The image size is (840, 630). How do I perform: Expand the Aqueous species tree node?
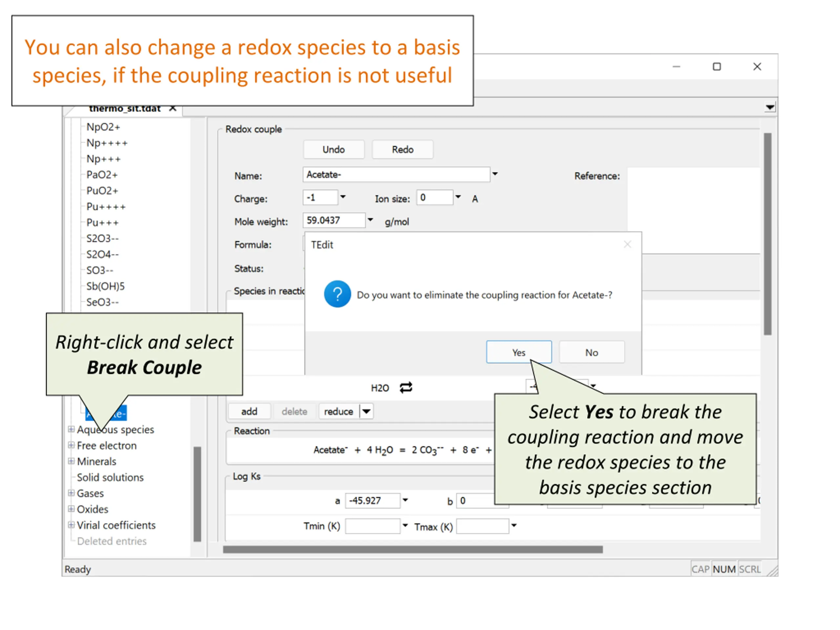pos(71,429)
